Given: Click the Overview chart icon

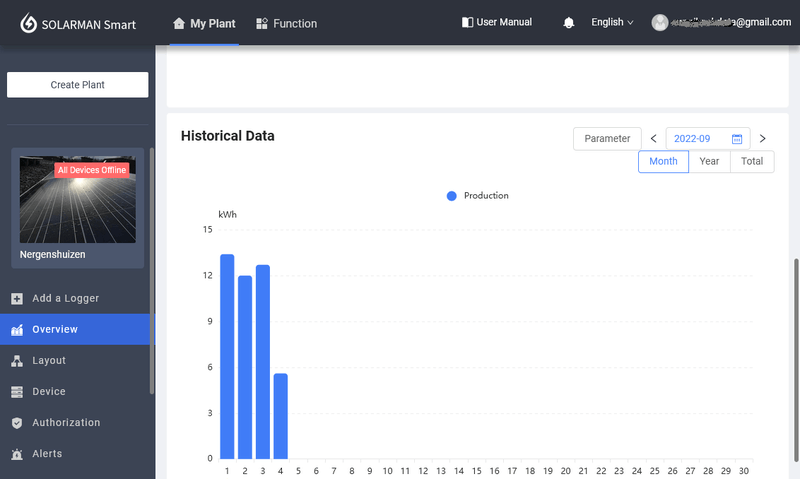Looking at the screenshot, I should click(17, 330).
